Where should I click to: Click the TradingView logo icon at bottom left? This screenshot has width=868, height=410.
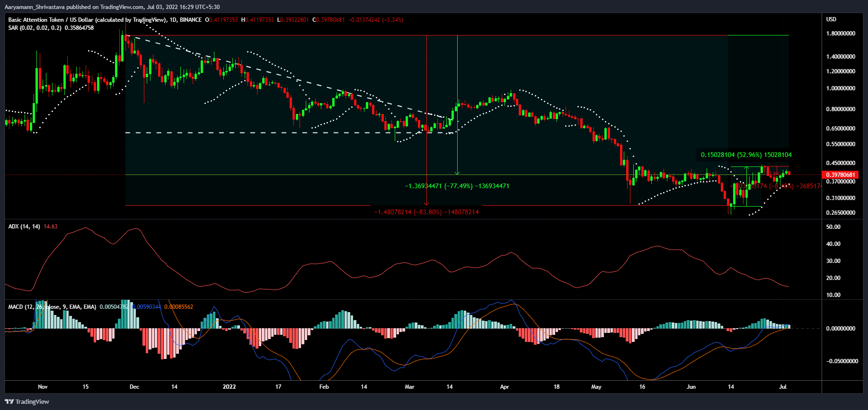coord(9,401)
